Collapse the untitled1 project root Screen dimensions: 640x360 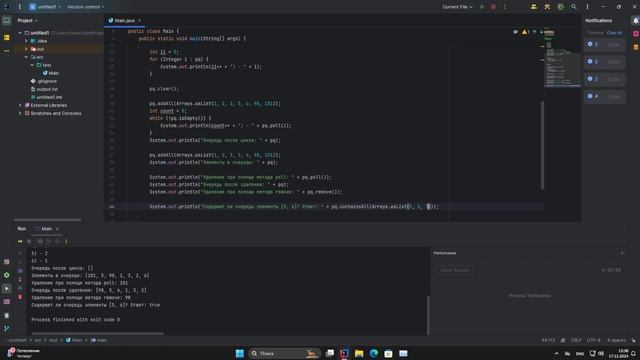point(20,33)
